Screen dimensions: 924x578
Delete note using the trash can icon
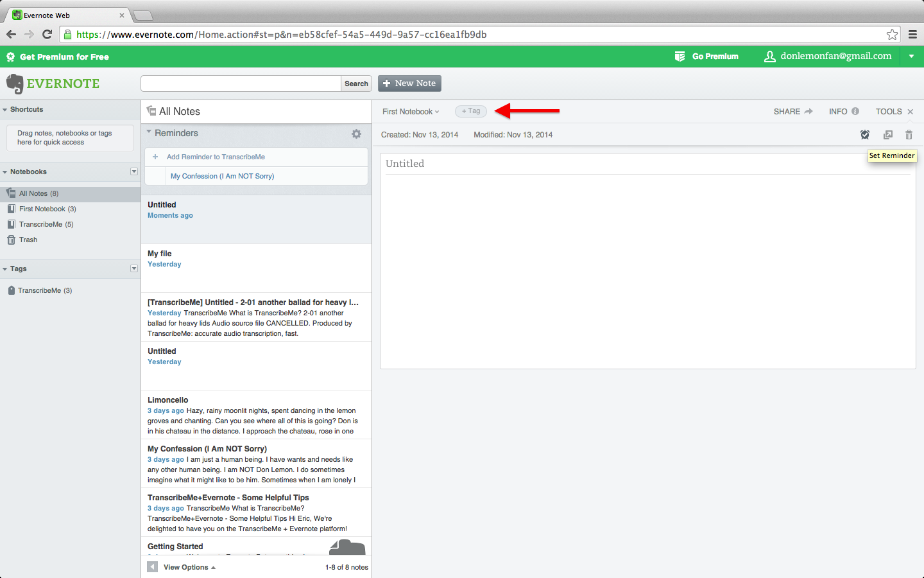pos(909,135)
